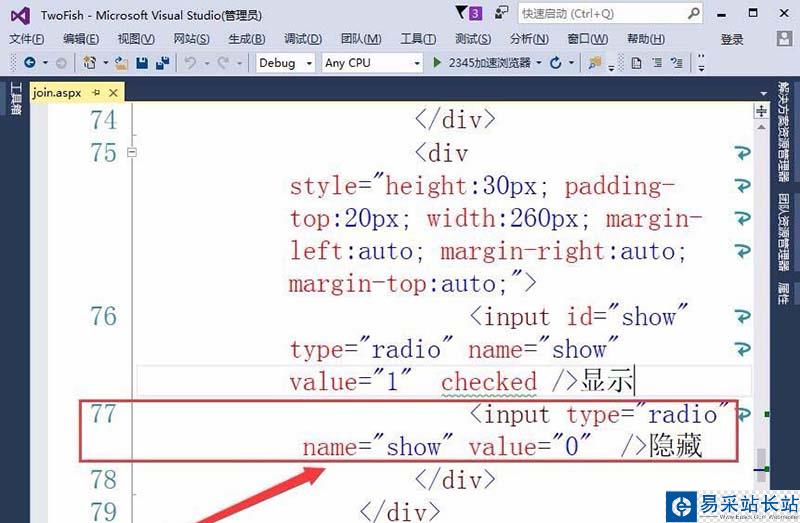Close the join.aspx tab

pos(113,92)
